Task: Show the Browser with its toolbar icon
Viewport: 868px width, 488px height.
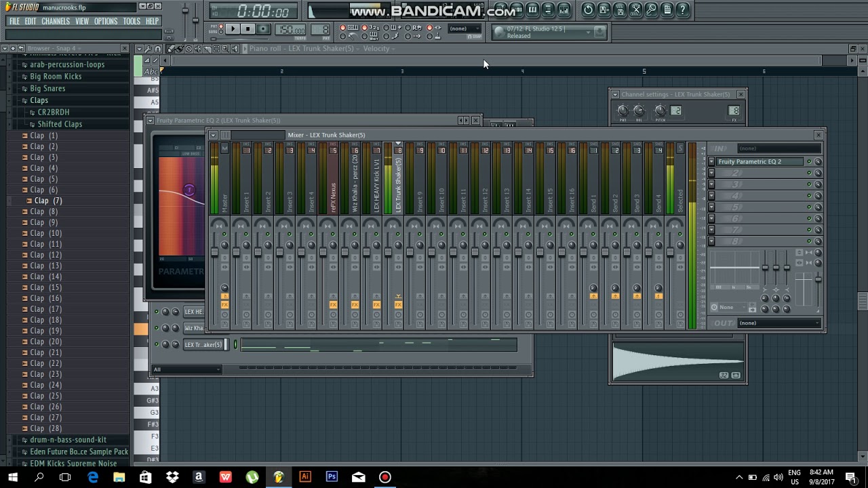Action: (548, 9)
